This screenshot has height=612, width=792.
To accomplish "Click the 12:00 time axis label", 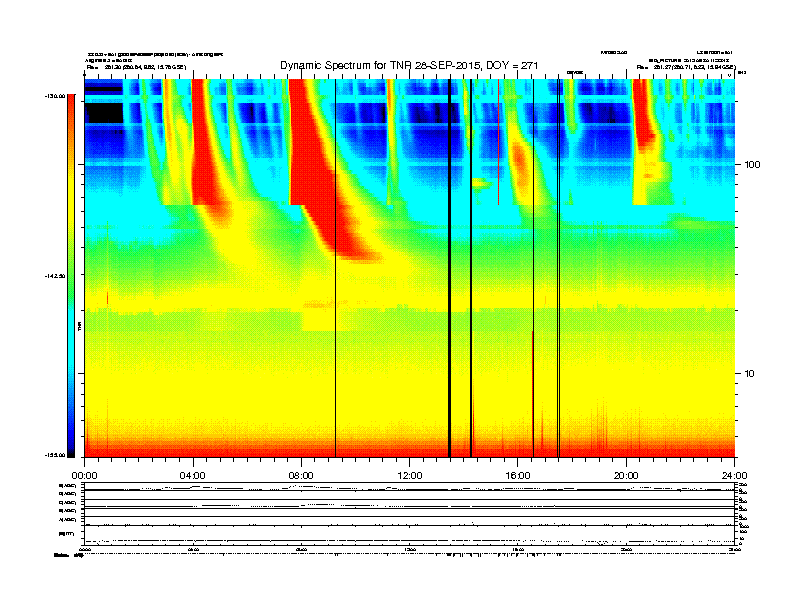I will click(x=410, y=476).
